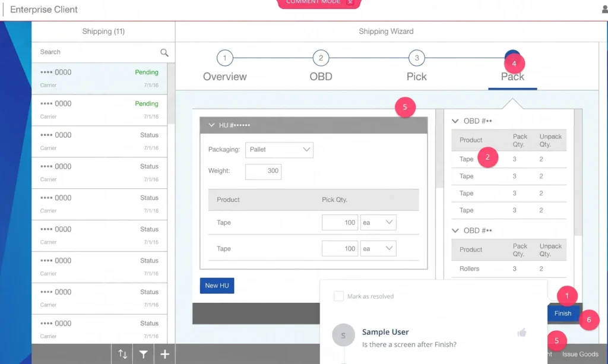Click the Issue Goods button
Image resolution: width=608 pixels, height=364 pixels.
click(580, 354)
